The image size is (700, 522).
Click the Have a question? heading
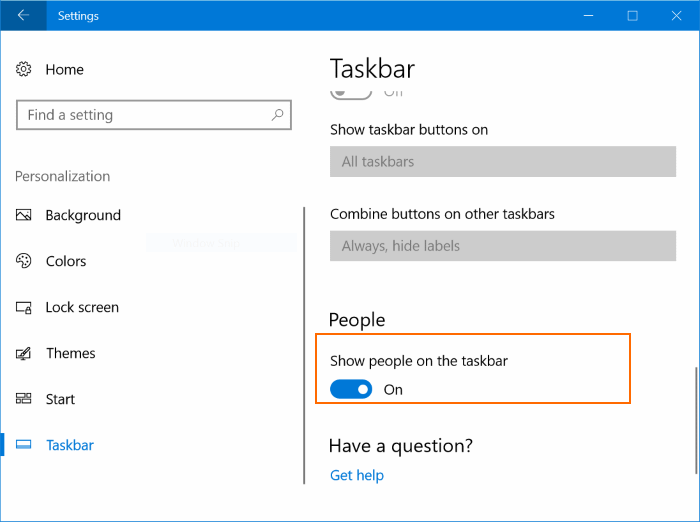400,446
